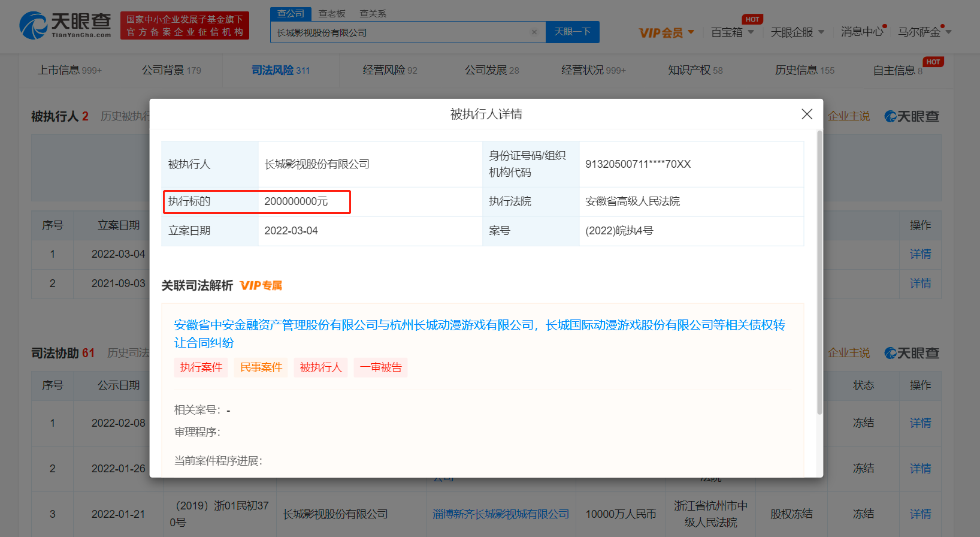Expand the 天眼企服 dropdown menu
Viewport: 980px width, 537px height.
pos(797,32)
